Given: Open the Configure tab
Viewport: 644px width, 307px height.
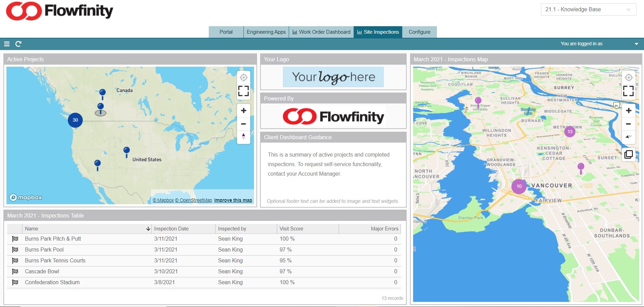Looking at the screenshot, I should [420, 32].
